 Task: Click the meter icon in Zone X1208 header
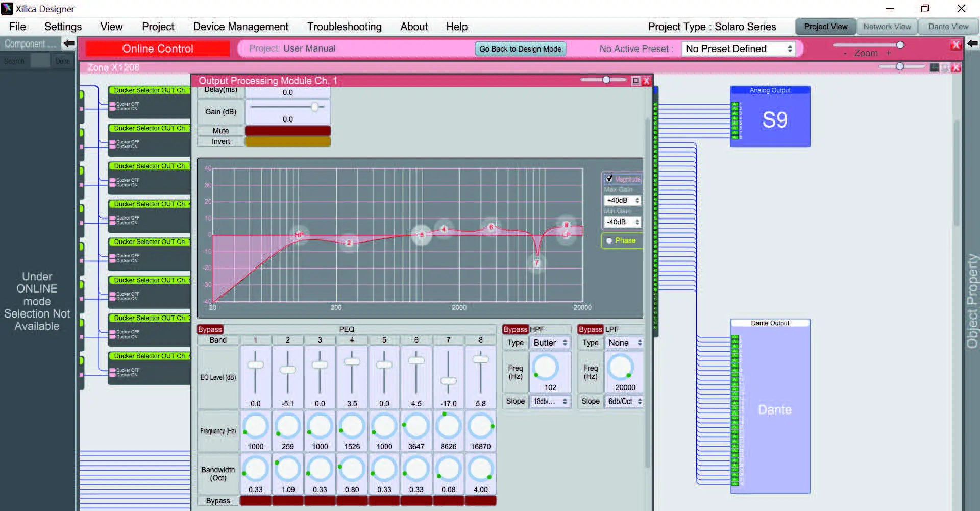(934, 68)
